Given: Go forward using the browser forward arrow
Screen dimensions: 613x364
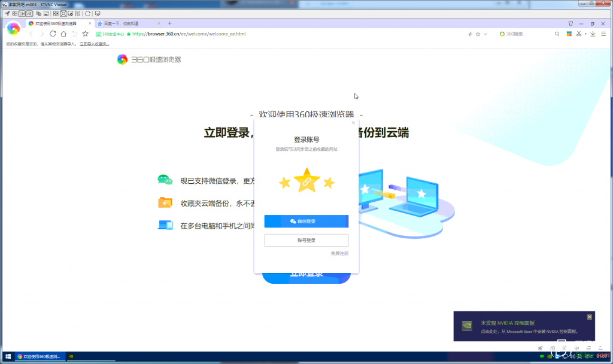Looking at the screenshot, I should [42, 34].
